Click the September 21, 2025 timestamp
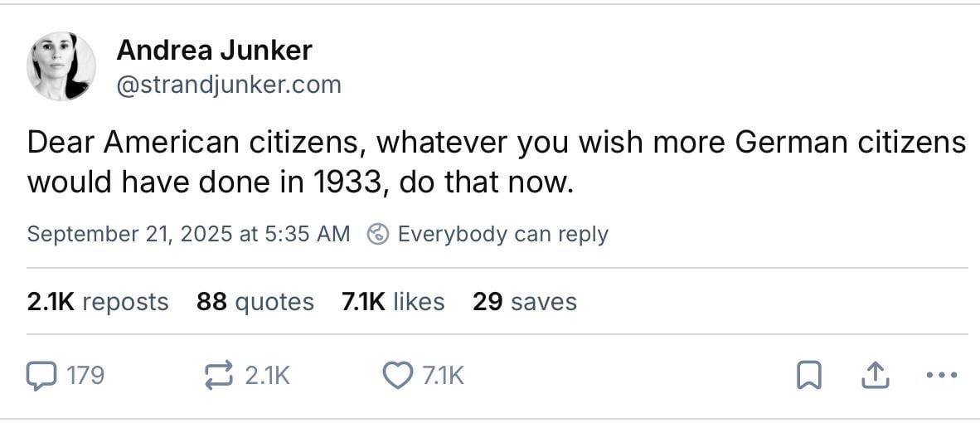 pyautogui.click(x=188, y=234)
